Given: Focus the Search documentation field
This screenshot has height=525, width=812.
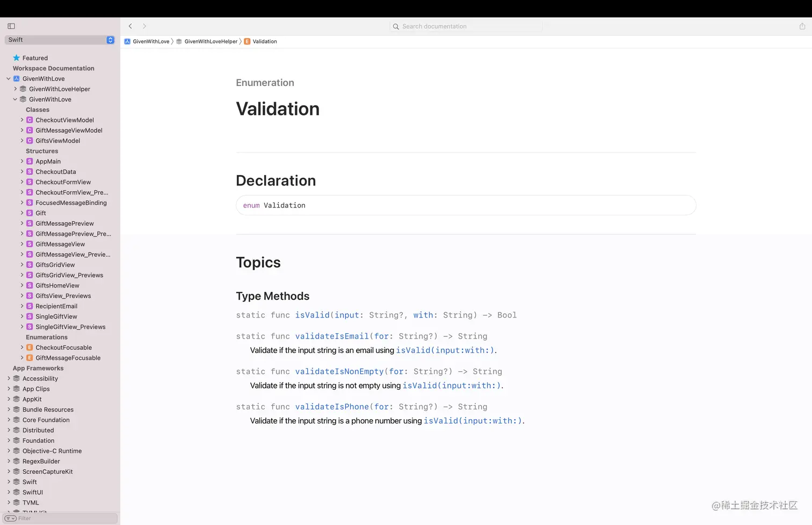Looking at the screenshot, I should (466, 26).
